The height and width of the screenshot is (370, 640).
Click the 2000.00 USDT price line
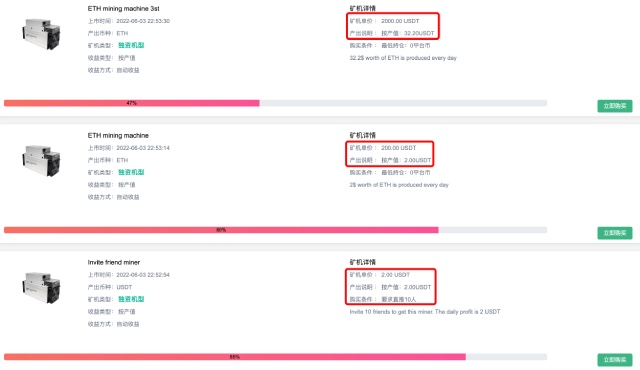[384, 21]
